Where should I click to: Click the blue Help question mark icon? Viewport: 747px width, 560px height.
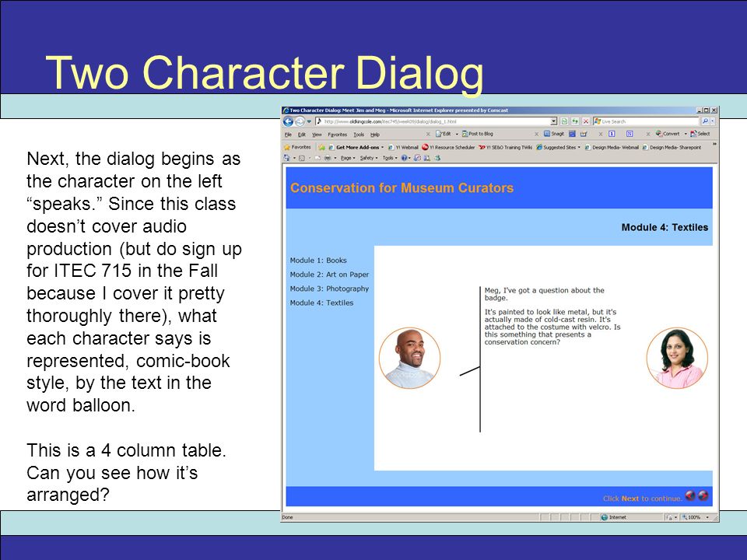coord(404,158)
